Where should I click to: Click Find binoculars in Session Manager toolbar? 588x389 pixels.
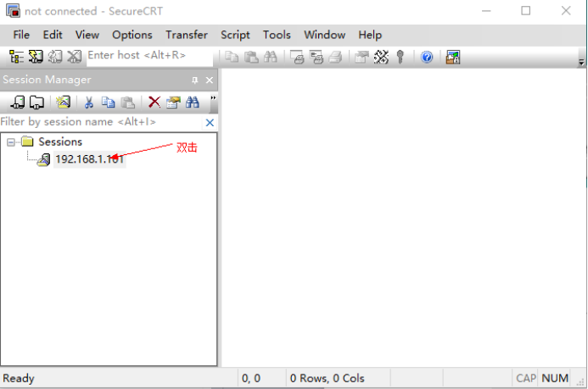(x=193, y=102)
